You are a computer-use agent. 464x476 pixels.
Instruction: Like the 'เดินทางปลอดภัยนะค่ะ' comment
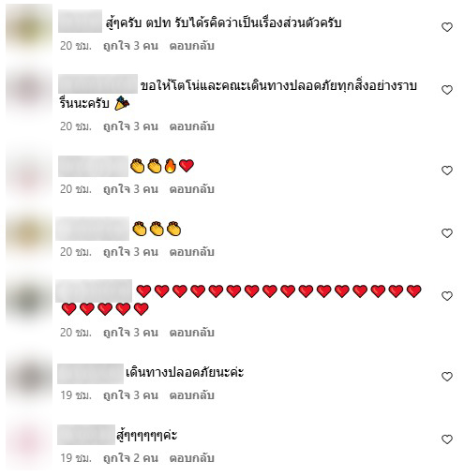pos(447,377)
